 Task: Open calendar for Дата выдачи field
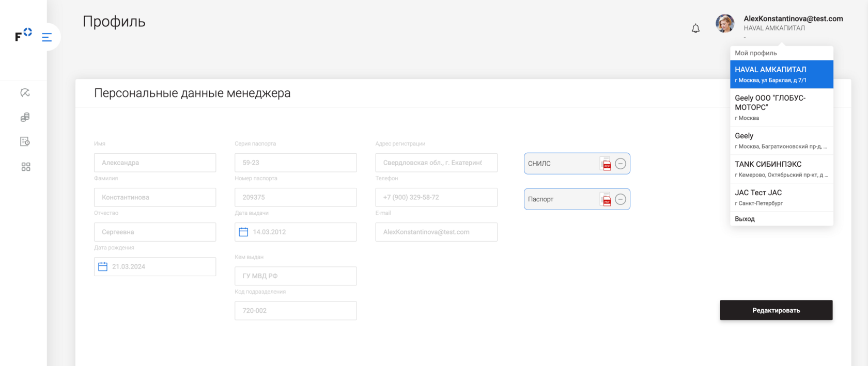point(243,232)
